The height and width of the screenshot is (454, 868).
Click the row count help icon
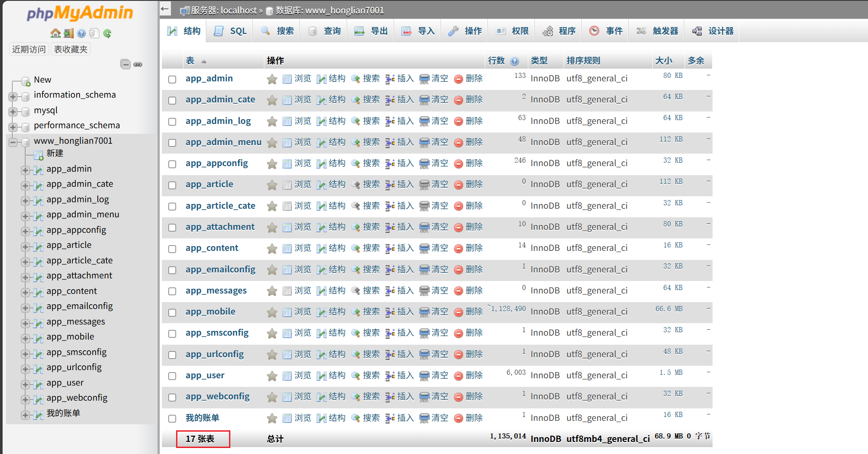tap(515, 61)
